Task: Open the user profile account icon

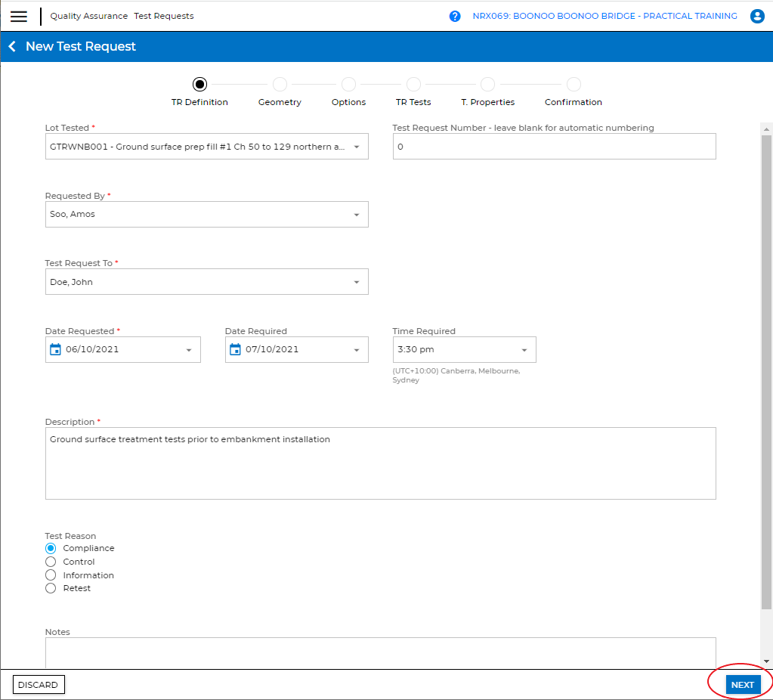Action: point(757,17)
